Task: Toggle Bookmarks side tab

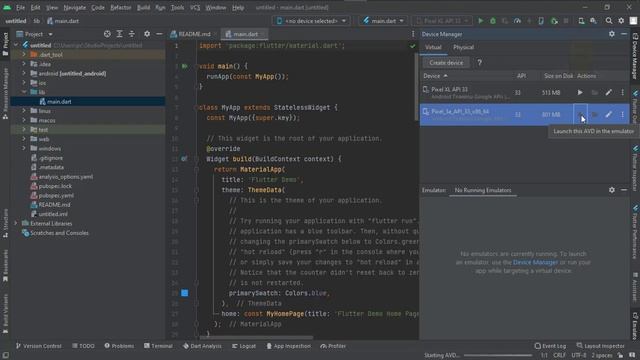Action: click(x=5, y=266)
